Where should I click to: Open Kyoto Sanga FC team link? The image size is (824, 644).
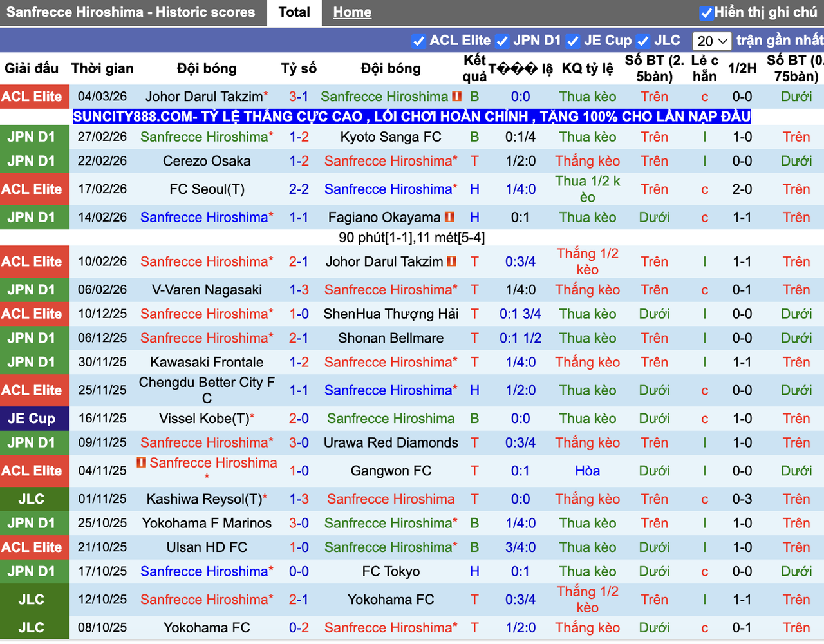coord(391,137)
